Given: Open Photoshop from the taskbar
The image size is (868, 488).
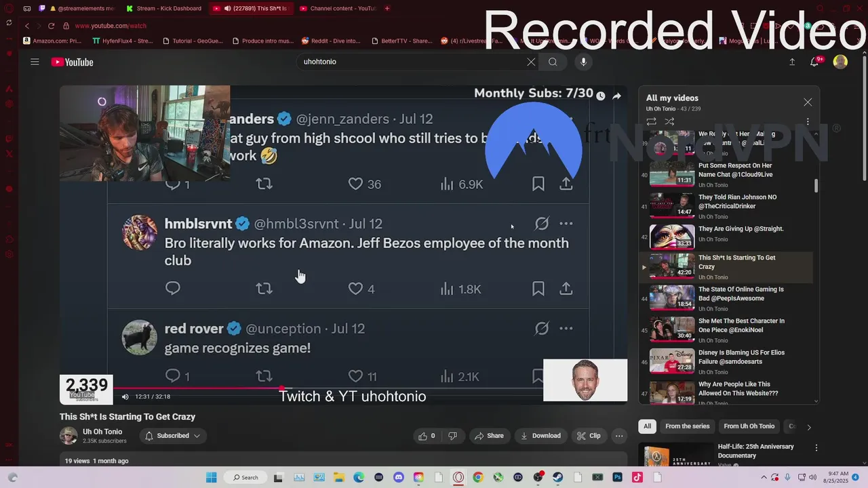Looking at the screenshot, I should [618, 477].
